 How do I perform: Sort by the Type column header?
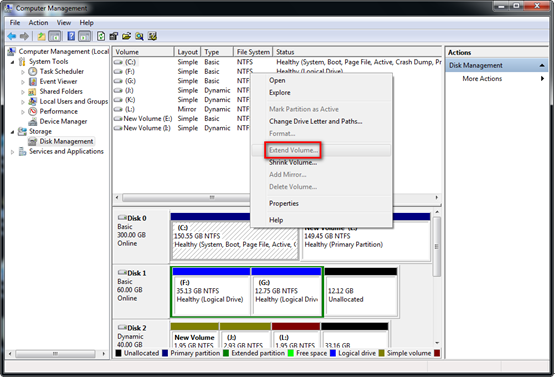[217, 52]
